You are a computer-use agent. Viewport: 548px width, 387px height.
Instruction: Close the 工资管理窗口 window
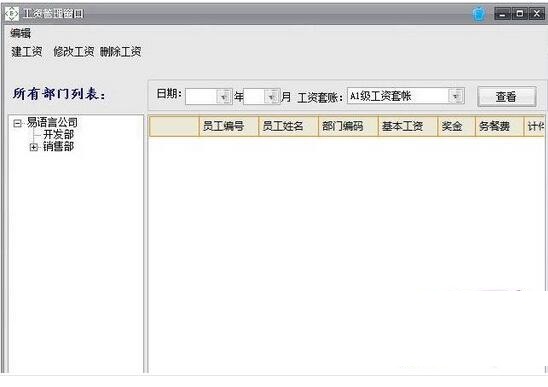coord(536,14)
